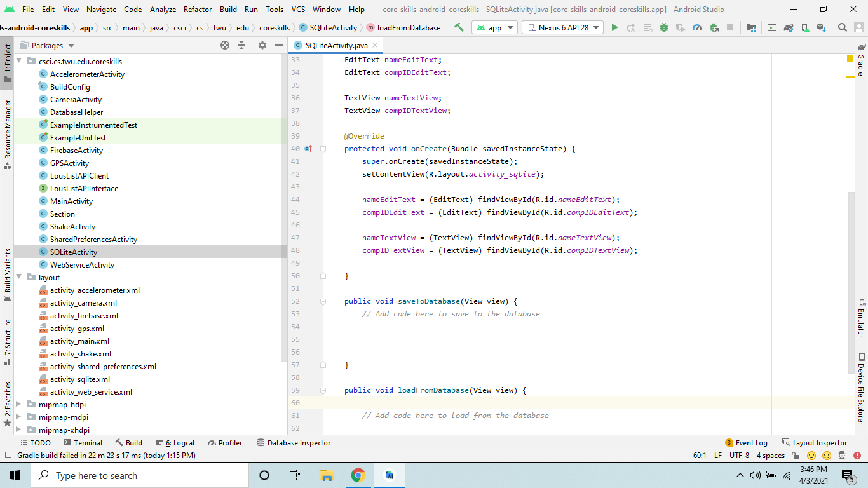
Task: Start debugging using the bug icon
Action: pos(664,27)
